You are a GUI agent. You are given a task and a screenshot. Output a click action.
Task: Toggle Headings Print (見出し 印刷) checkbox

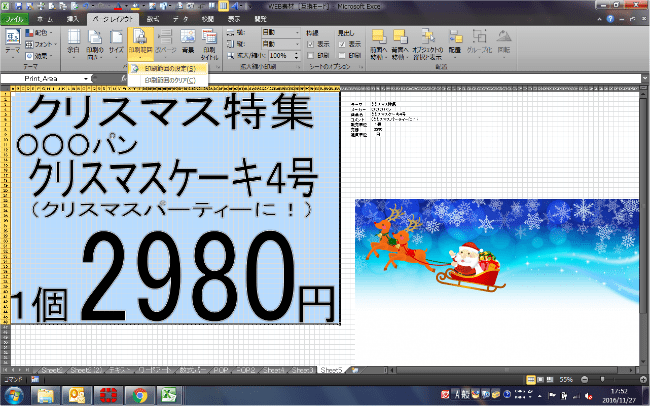(x=342, y=55)
